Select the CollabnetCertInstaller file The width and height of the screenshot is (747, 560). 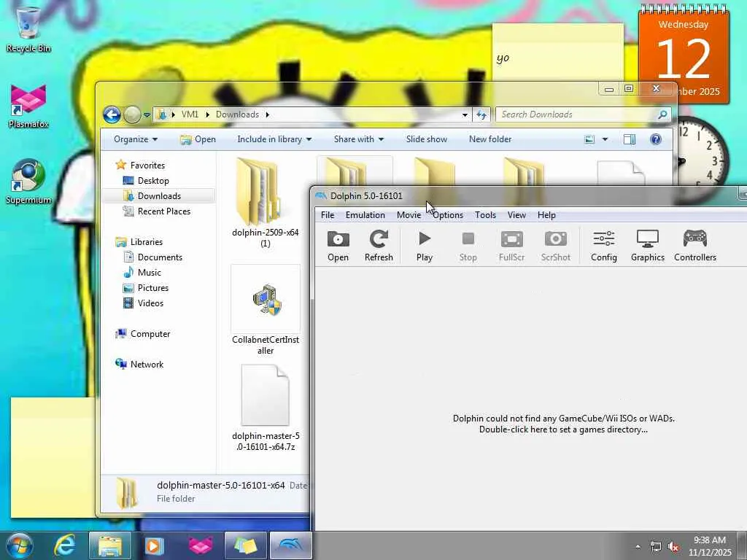tap(266, 311)
